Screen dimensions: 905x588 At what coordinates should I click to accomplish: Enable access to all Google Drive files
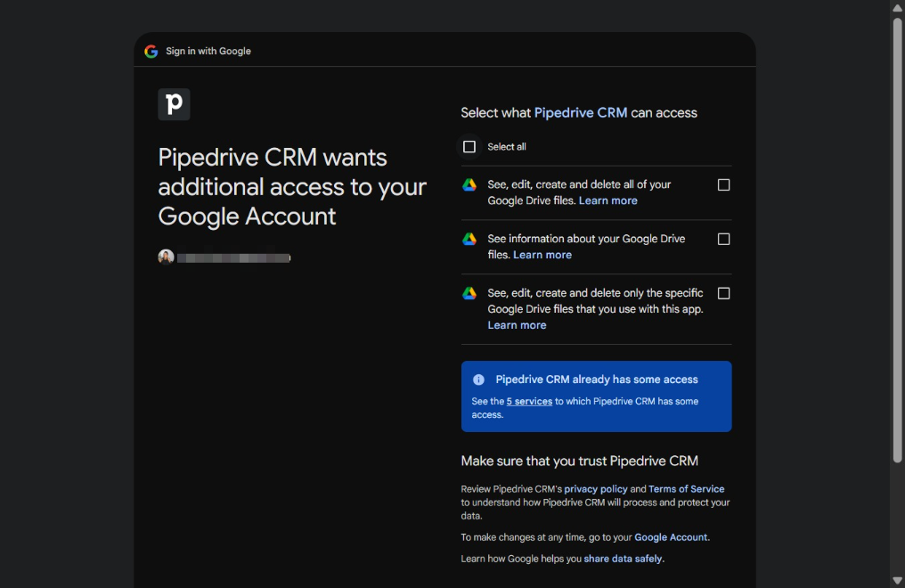tap(723, 184)
